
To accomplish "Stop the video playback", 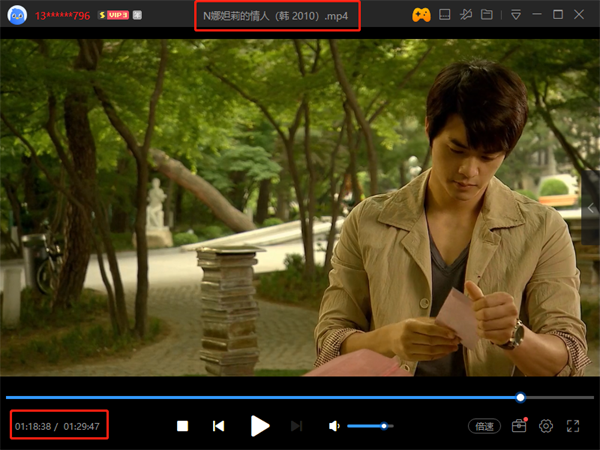I will (x=183, y=426).
